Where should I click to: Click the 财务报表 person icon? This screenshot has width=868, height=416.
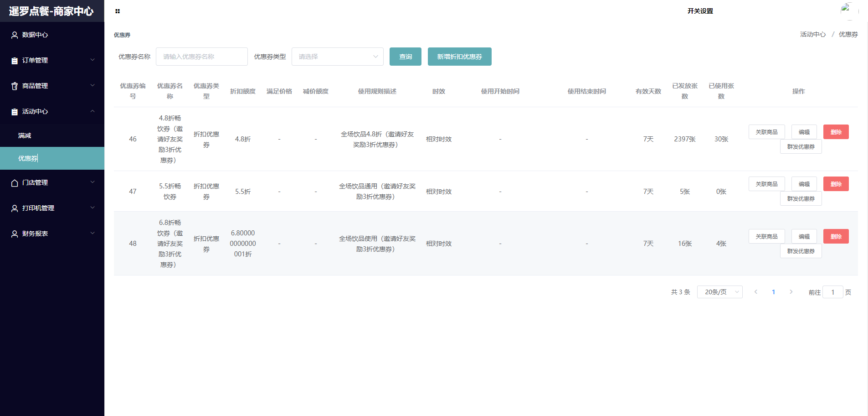[15, 234]
